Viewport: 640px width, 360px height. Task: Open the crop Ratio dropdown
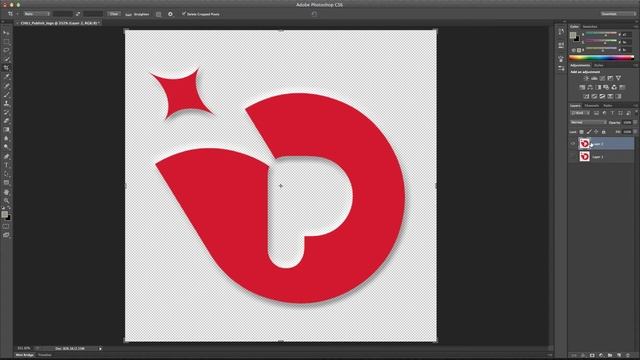tap(36, 14)
